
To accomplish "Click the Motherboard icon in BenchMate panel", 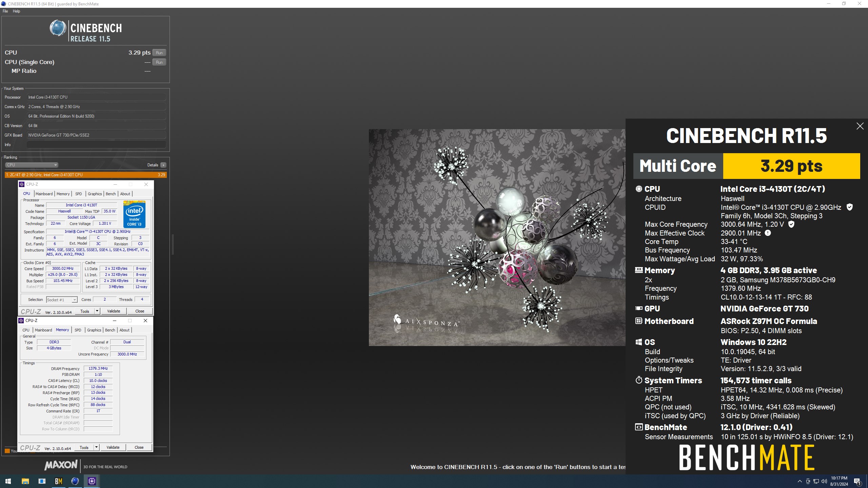I will tap(639, 321).
